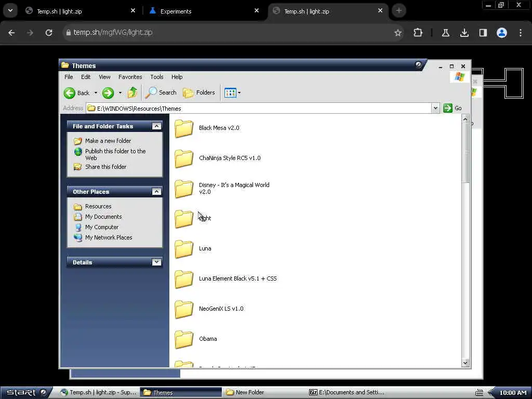Click the Obama folder name text
The width and height of the screenshot is (532, 399).
pos(208,339)
